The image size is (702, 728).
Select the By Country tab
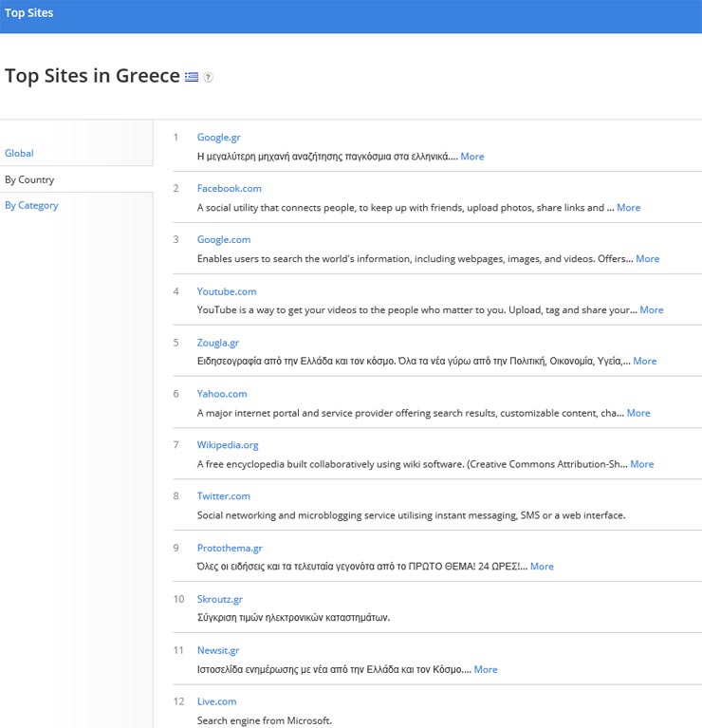29,179
